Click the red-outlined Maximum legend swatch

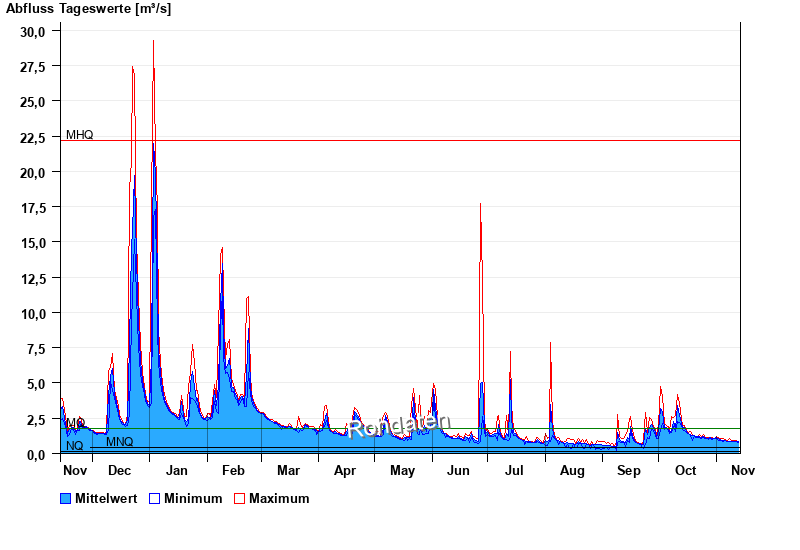pyautogui.click(x=240, y=498)
